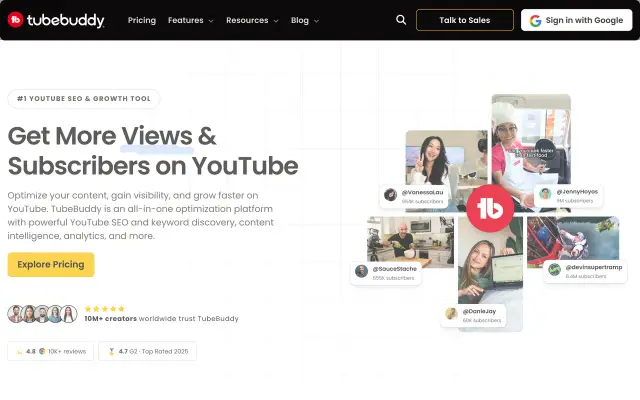Click the G2 medal icon badge
The height and width of the screenshot is (400, 640).
click(111, 351)
